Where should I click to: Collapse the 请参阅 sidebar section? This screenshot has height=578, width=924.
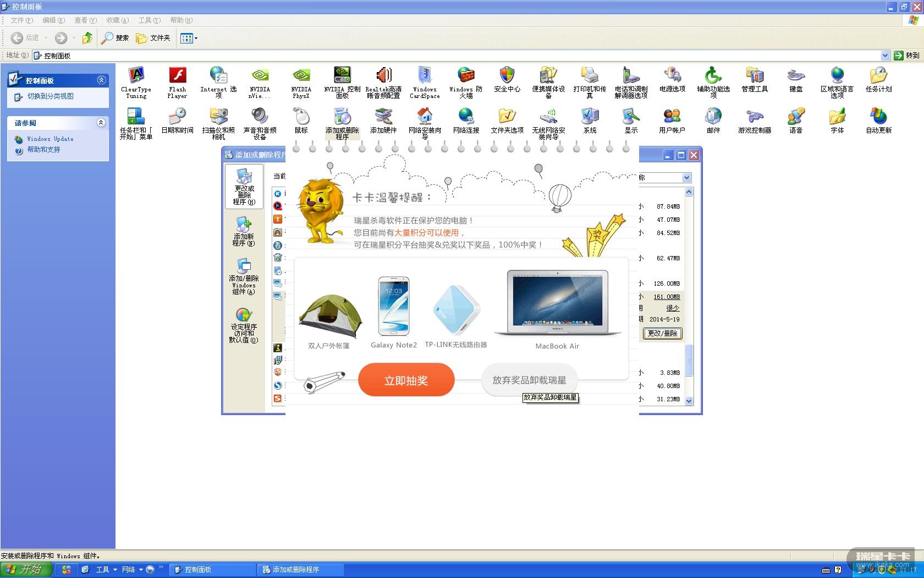(x=101, y=123)
